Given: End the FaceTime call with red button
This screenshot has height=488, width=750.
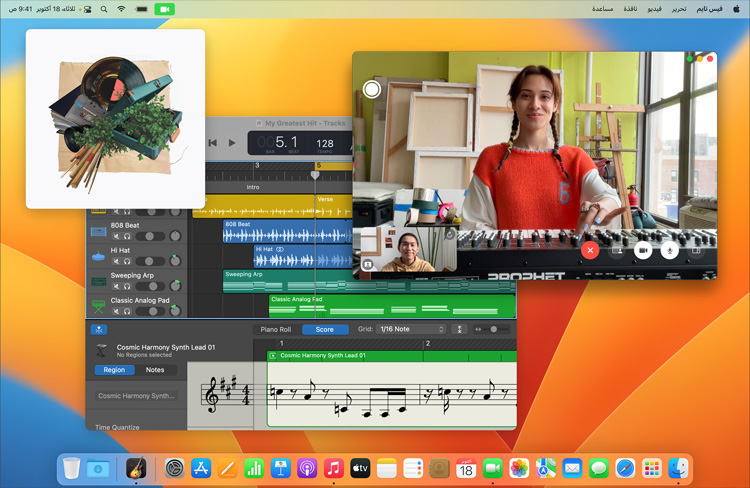Looking at the screenshot, I should coord(590,250).
